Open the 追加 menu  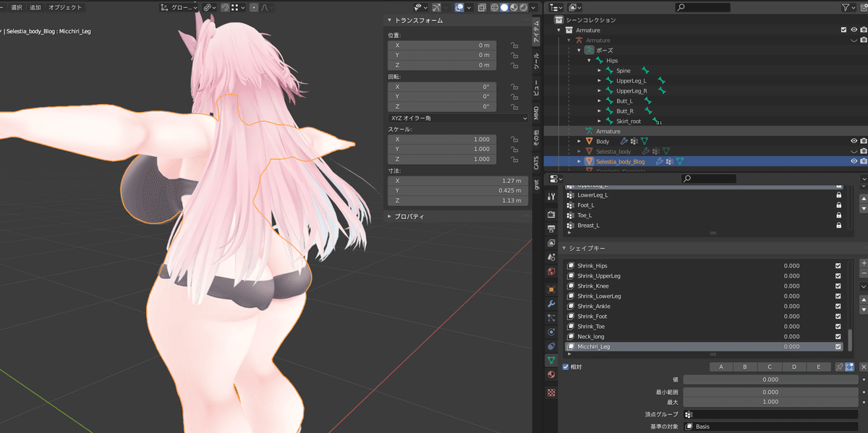click(35, 7)
